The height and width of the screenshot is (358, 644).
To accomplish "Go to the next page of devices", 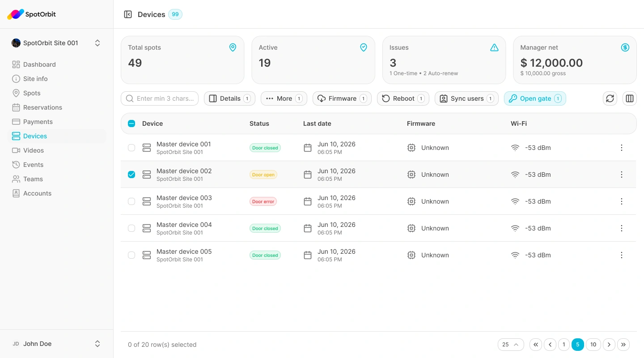I will [x=609, y=345].
